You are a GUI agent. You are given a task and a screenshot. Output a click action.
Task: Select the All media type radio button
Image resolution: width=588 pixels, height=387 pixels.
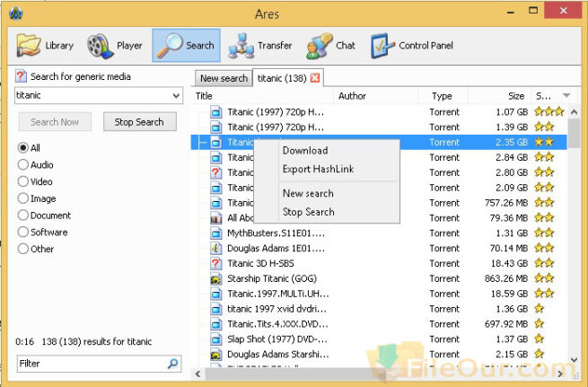pos(23,148)
